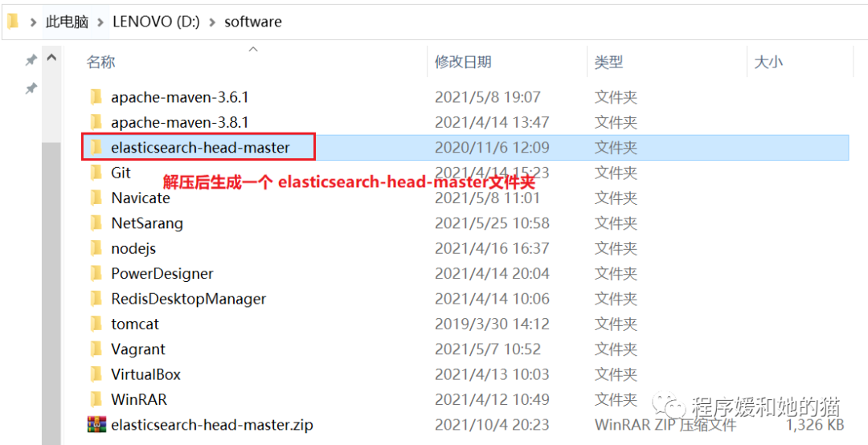Expand the chevron after 此电脑 in address bar

click(x=100, y=22)
